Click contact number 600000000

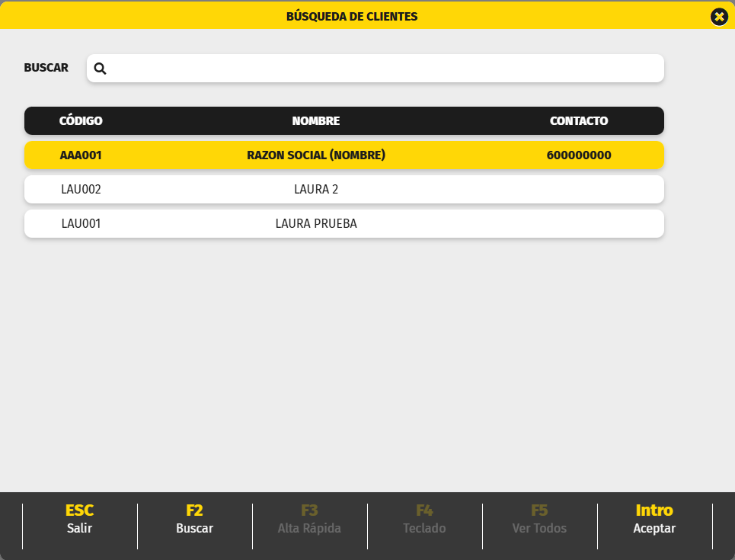[579, 155]
